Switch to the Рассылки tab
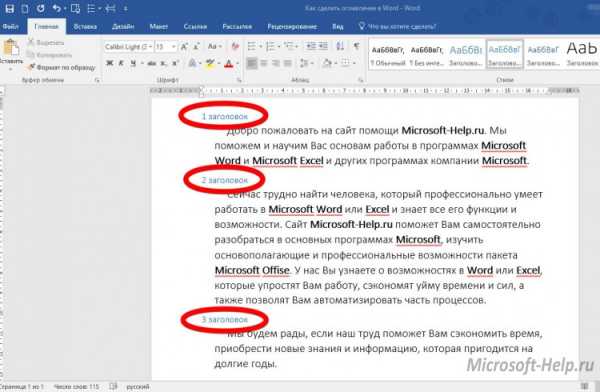The width and height of the screenshot is (600, 392). click(237, 26)
